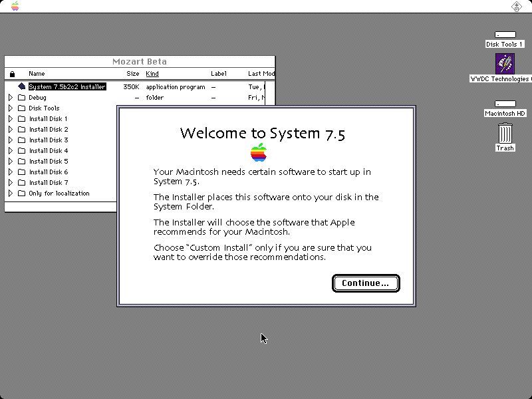Click the Continue... button
532x399 pixels.
point(366,283)
